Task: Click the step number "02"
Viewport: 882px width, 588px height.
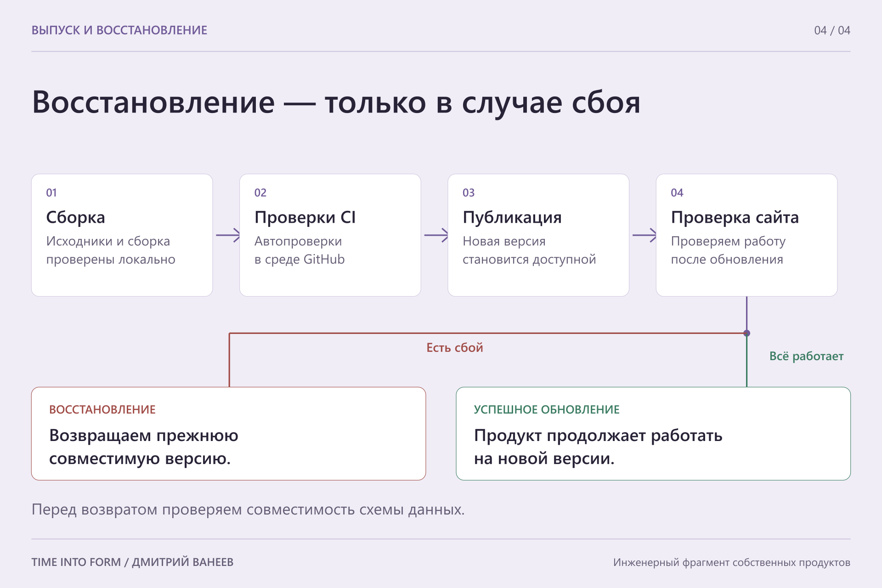Action: 260,192
